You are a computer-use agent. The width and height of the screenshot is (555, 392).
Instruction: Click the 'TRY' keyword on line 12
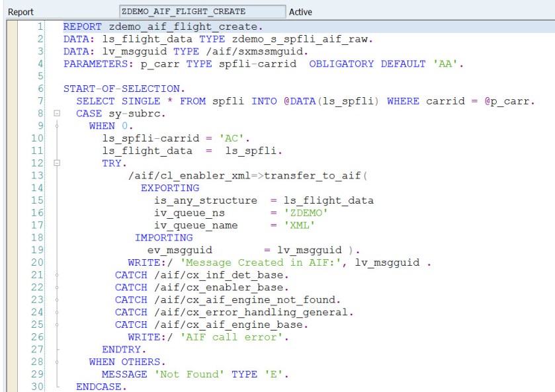point(112,163)
